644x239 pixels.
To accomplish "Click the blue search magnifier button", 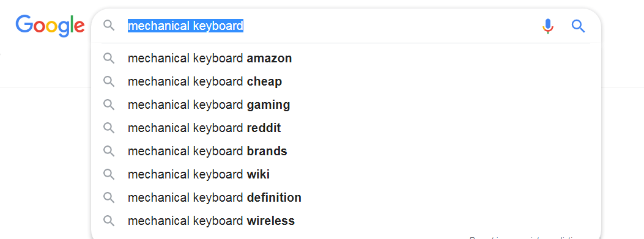I will 579,26.
